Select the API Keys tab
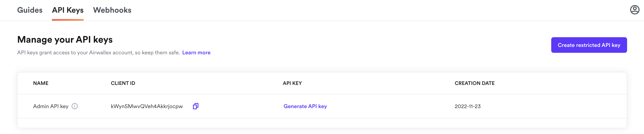This screenshot has height=134, width=644. [68, 10]
